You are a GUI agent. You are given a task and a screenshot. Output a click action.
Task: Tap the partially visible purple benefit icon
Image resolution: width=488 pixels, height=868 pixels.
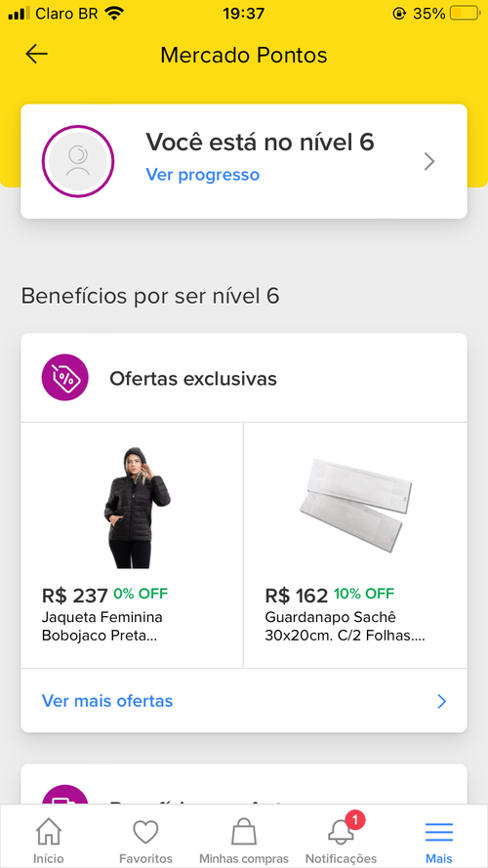point(65,795)
